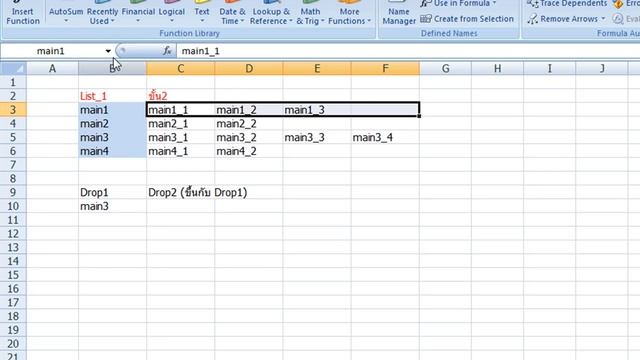
Task: Select column I header
Action: point(549,68)
